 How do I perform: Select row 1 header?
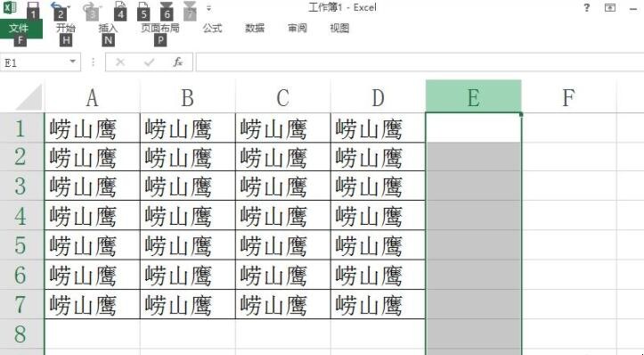click(x=22, y=128)
